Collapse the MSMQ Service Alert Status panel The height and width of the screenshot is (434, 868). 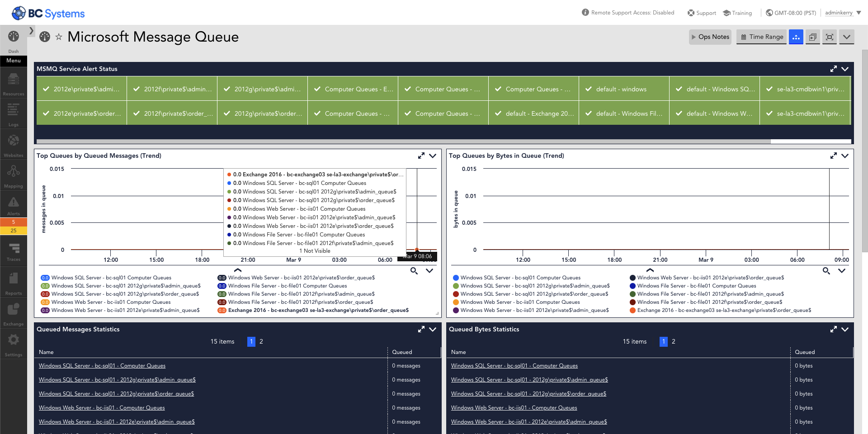(x=845, y=69)
